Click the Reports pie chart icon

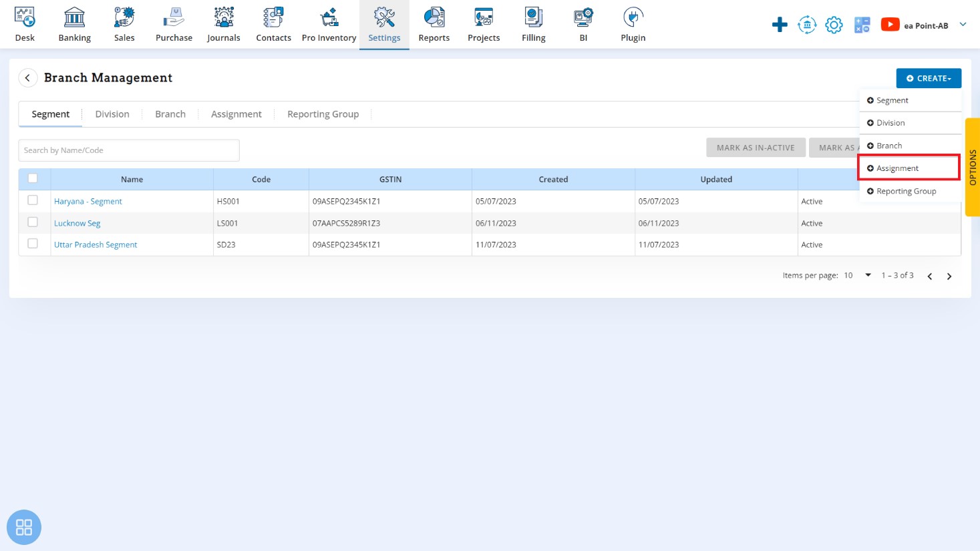(434, 17)
